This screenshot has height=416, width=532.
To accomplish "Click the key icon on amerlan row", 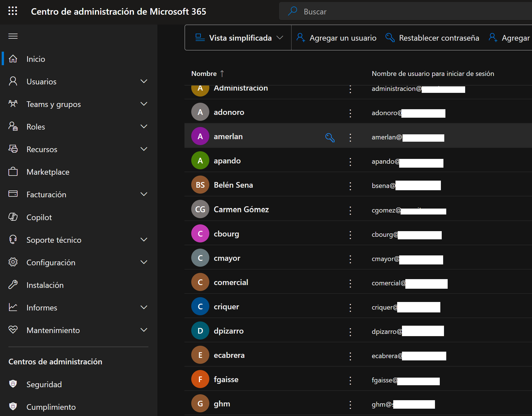I will click(330, 137).
